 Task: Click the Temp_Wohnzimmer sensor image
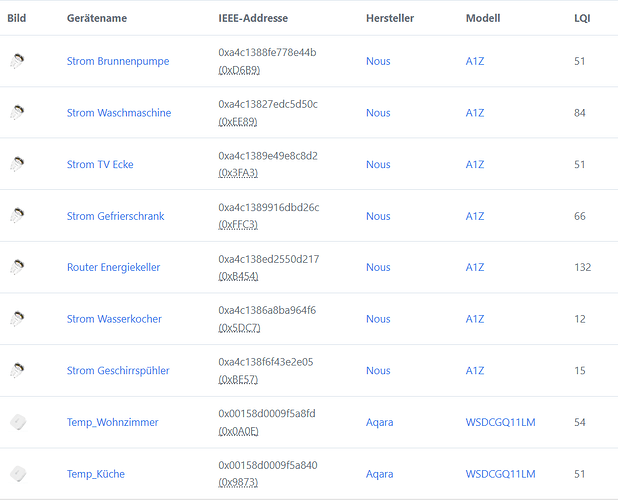(18, 422)
